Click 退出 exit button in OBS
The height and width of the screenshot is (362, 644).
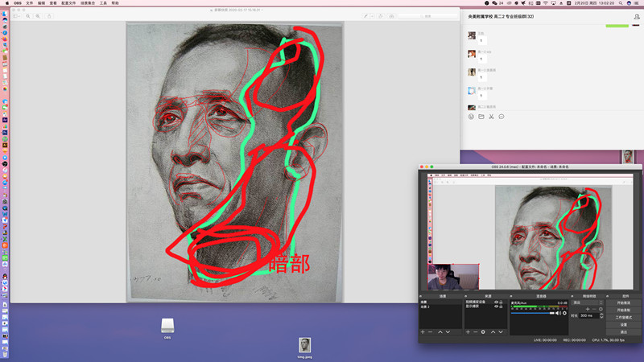coord(624,332)
